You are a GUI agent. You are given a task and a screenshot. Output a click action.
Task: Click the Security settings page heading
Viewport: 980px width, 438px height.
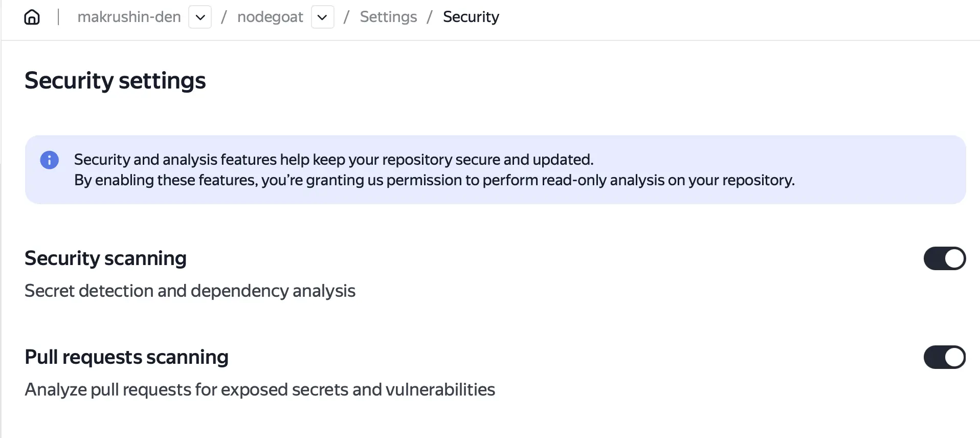click(x=115, y=81)
